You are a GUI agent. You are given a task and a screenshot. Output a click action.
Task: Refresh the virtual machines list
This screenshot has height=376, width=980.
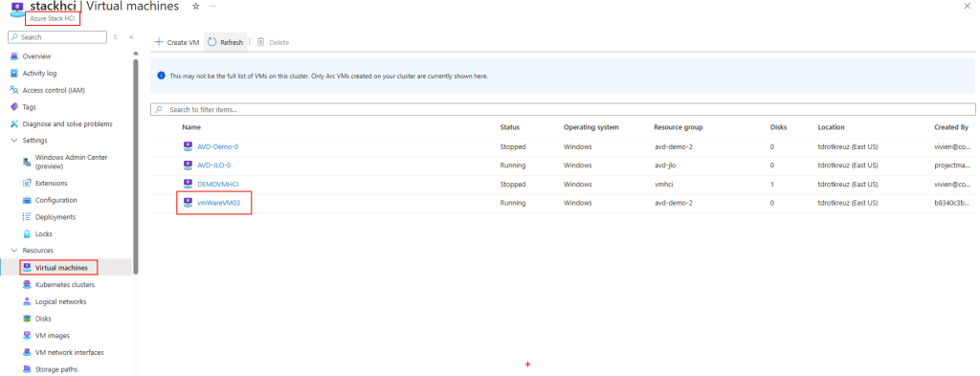click(225, 42)
